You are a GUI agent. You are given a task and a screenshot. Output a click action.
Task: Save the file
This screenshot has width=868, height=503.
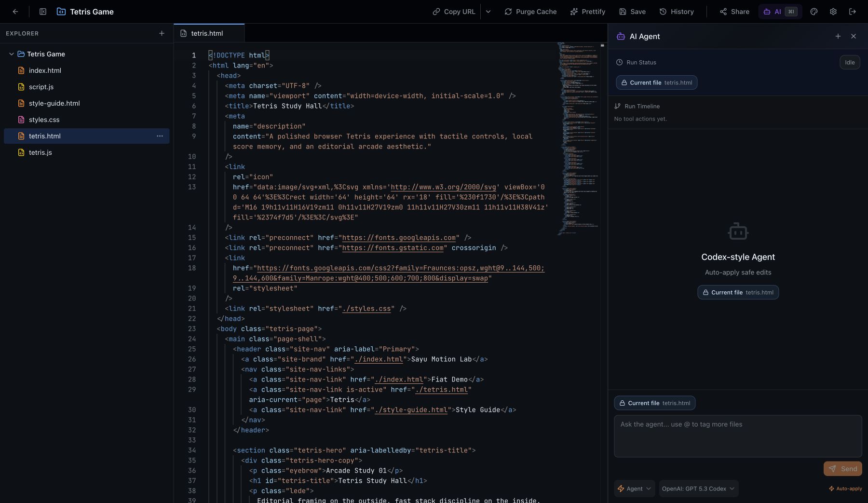632,12
